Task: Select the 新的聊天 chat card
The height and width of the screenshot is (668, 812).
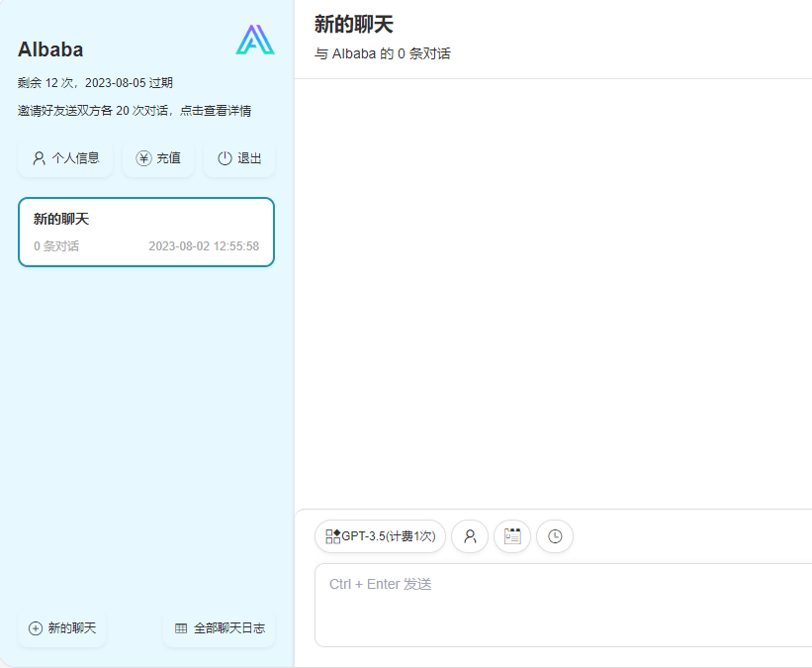Action: [x=146, y=233]
